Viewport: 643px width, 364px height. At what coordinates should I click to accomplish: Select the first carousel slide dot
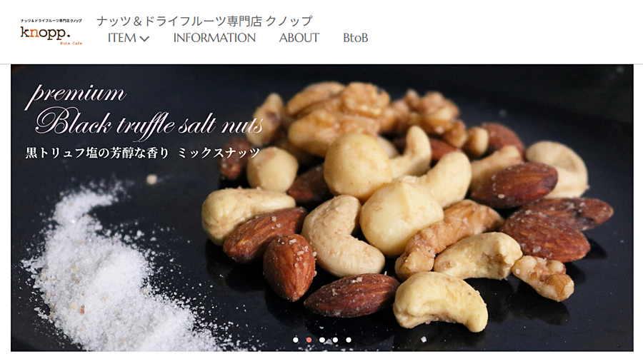(296, 340)
